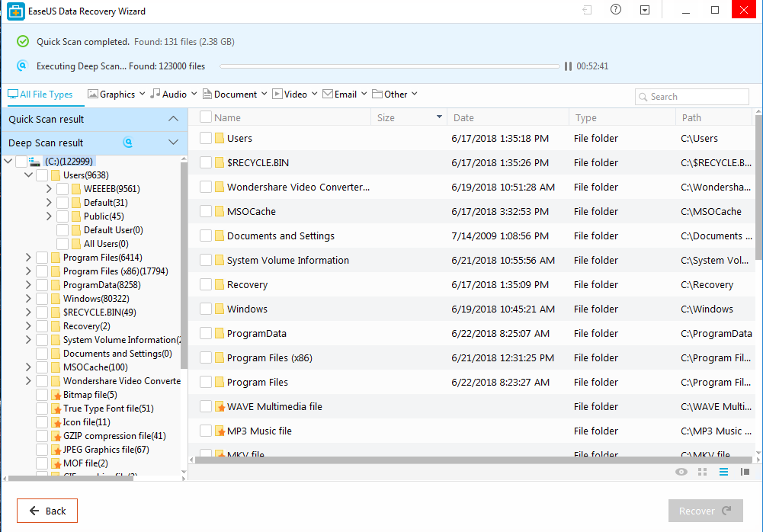Collapse the Users(9638) tree node

point(29,175)
